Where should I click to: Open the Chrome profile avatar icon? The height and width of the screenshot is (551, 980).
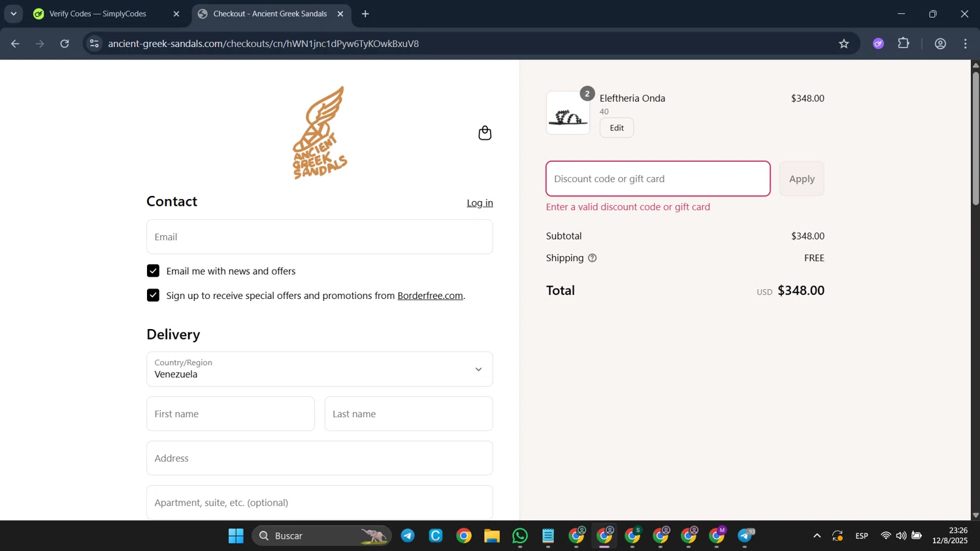point(941,44)
